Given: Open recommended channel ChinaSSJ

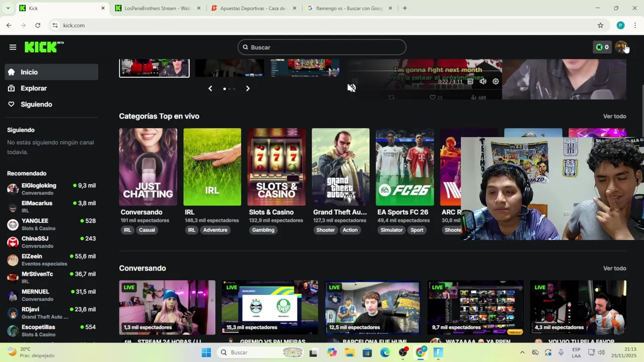Looking at the screenshot, I should click(x=51, y=242).
